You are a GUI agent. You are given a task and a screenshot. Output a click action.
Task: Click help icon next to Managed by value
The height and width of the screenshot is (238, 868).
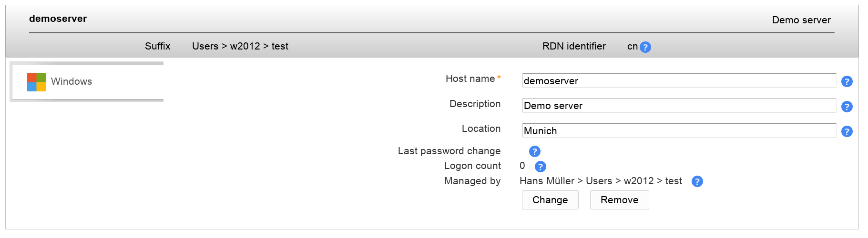(697, 181)
